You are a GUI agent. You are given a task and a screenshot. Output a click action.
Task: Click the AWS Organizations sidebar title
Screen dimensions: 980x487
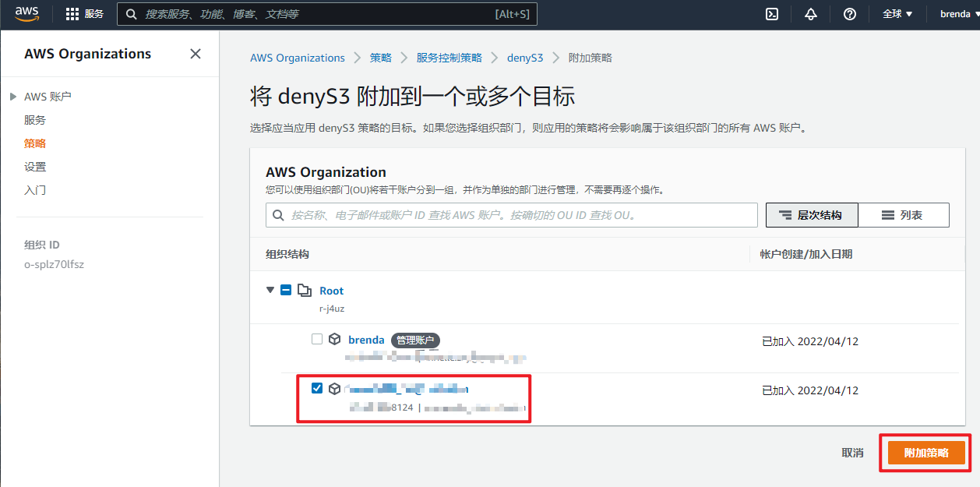click(88, 54)
